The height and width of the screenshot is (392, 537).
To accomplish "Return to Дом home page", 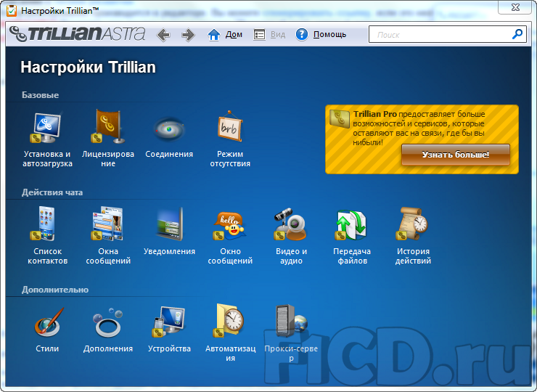I will pos(225,35).
